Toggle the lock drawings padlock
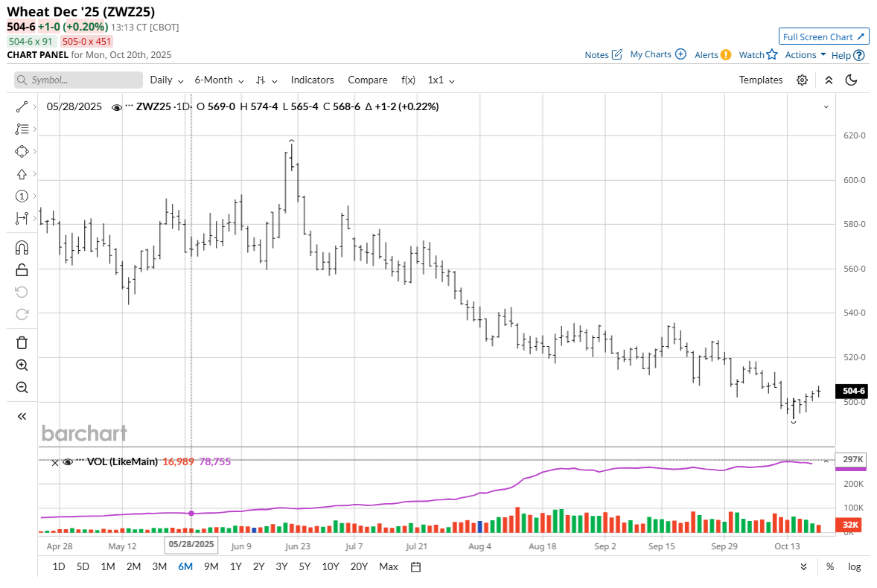877x588 pixels. coord(22,270)
